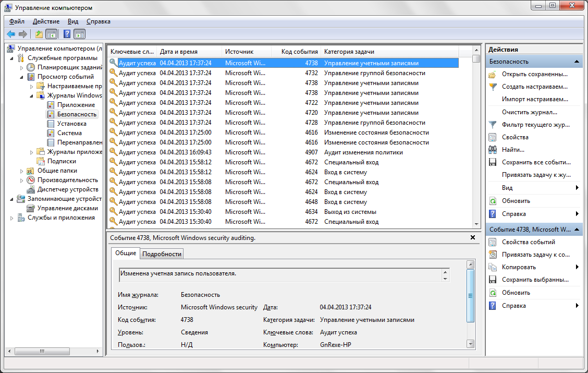Sort by Источник column header
The image size is (588, 373).
(247, 52)
